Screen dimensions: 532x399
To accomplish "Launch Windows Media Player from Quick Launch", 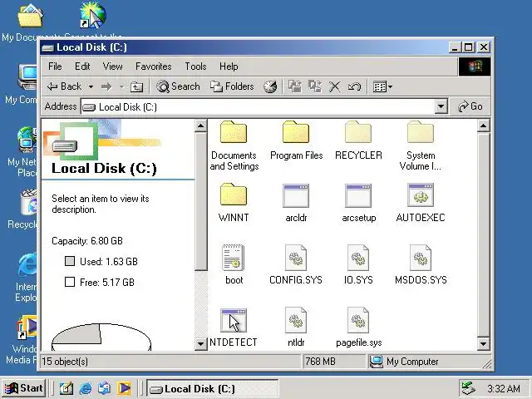I will point(124,388).
